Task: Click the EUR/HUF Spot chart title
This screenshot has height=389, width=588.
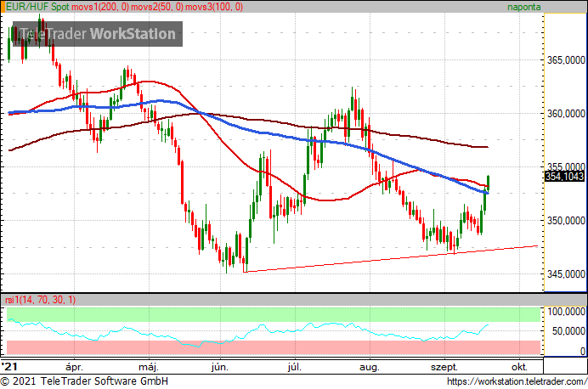Action: [x=37, y=7]
